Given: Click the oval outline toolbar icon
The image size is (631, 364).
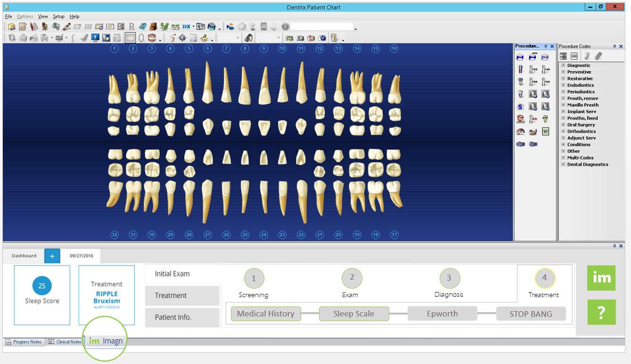Looking at the screenshot, I should pos(141,38).
